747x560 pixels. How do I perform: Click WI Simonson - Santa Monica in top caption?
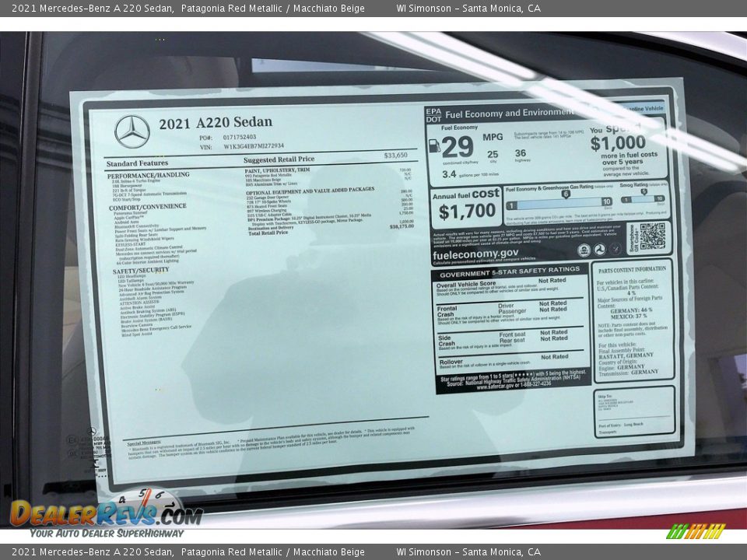click(x=468, y=8)
